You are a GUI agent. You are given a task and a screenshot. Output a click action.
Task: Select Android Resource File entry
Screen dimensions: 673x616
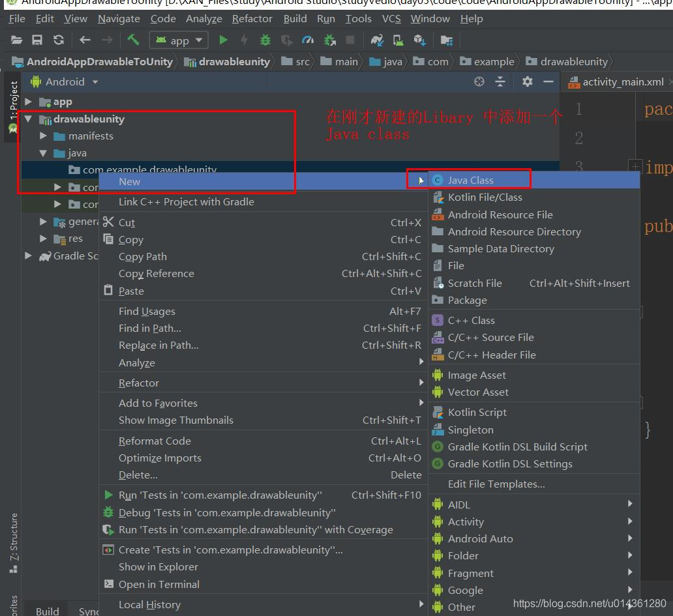534,214
